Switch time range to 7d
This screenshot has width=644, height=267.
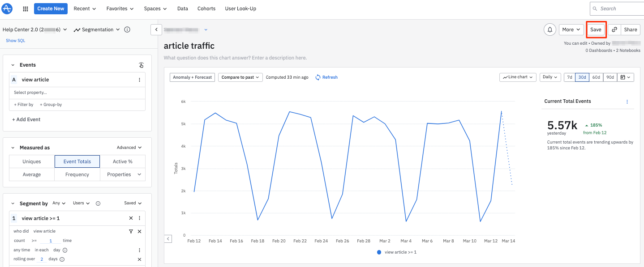[569, 77]
